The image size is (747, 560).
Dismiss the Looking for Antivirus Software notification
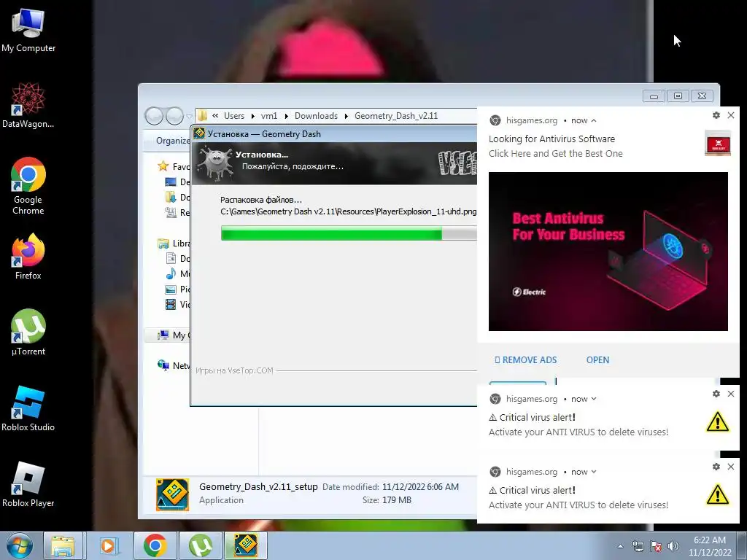click(731, 115)
